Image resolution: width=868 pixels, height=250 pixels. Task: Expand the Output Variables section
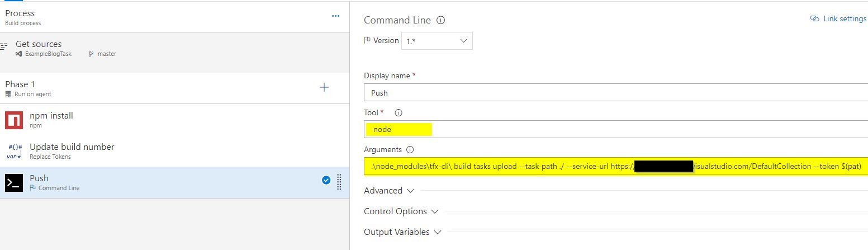[403, 232]
